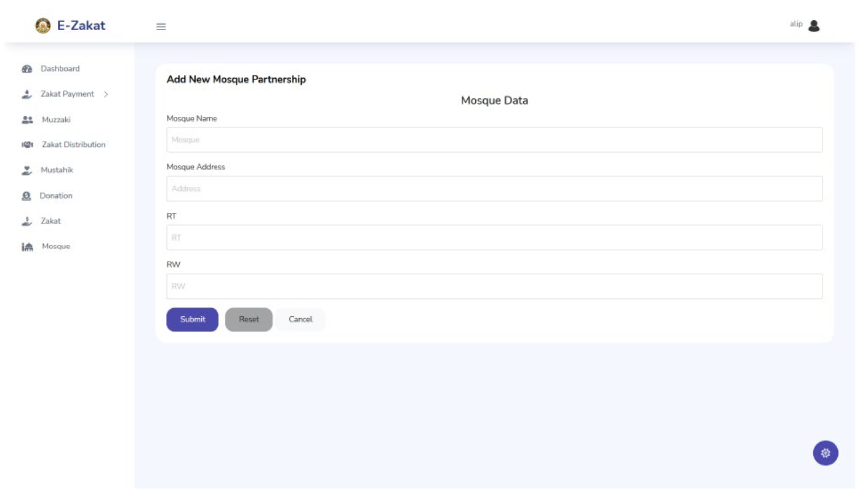Open the Mosque menu item

coord(55,245)
